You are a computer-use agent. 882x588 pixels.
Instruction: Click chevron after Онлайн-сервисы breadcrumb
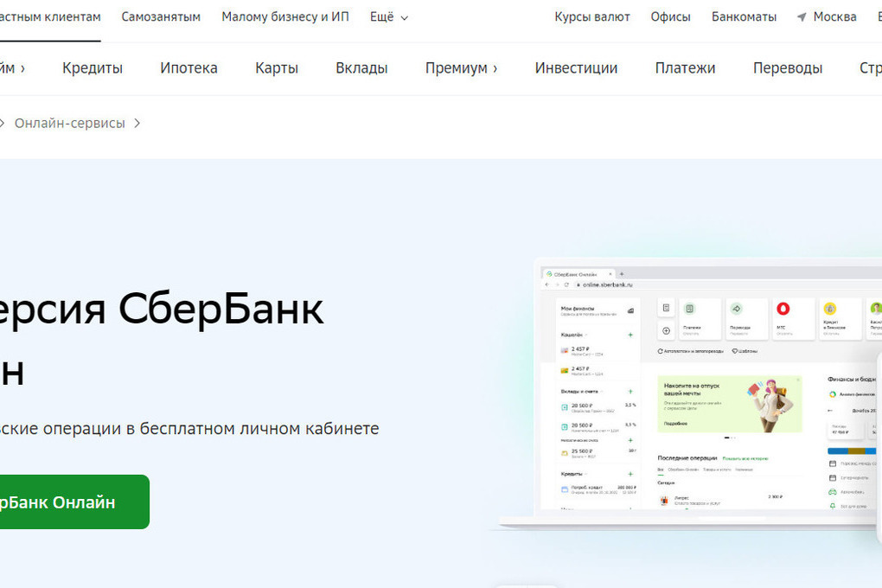click(x=137, y=124)
